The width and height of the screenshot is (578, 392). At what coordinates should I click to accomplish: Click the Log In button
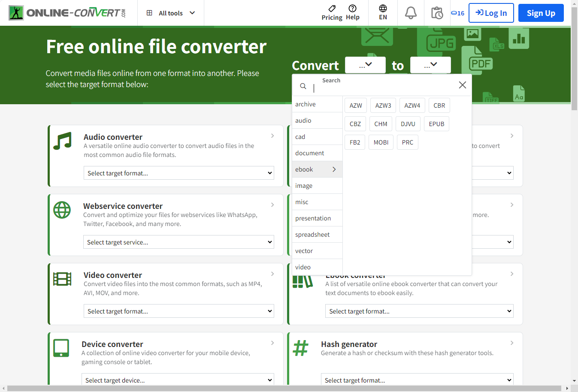point(491,13)
